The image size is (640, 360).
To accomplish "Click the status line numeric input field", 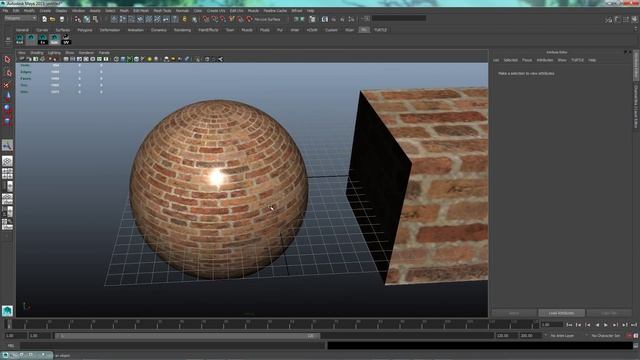I will (x=399, y=18).
